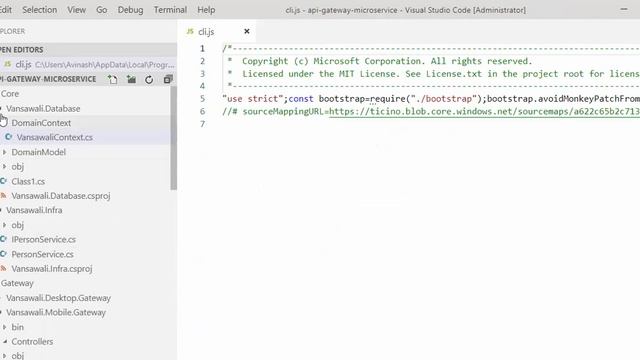This screenshot has height=360, width=640.
Task: Click the C# icon beside IPersonService.cs
Action: pos(3,239)
